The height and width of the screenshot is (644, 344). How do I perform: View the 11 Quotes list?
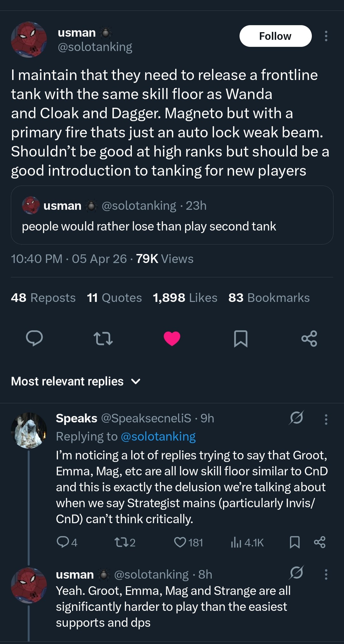click(x=114, y=298)
